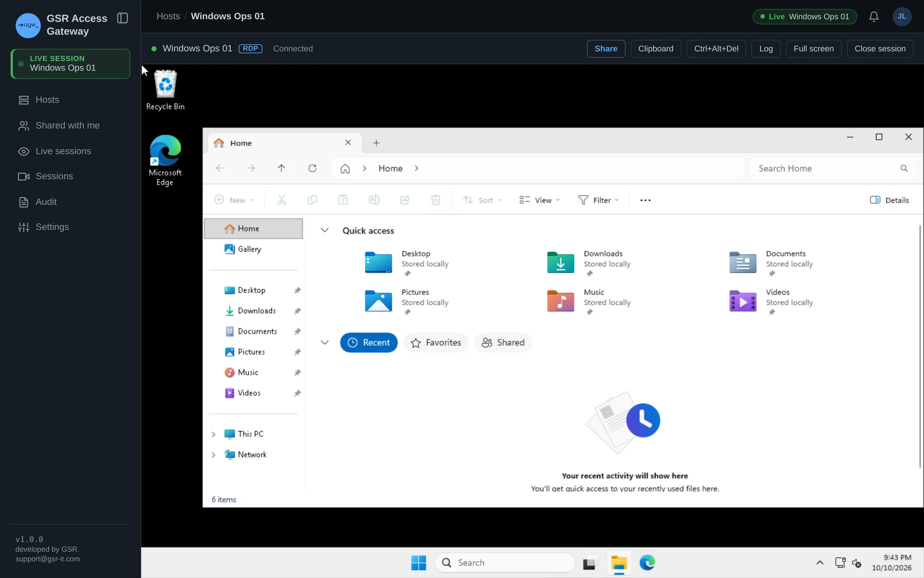Select the Microsoft Edge desktop shortcut

[x=165, y=160]
